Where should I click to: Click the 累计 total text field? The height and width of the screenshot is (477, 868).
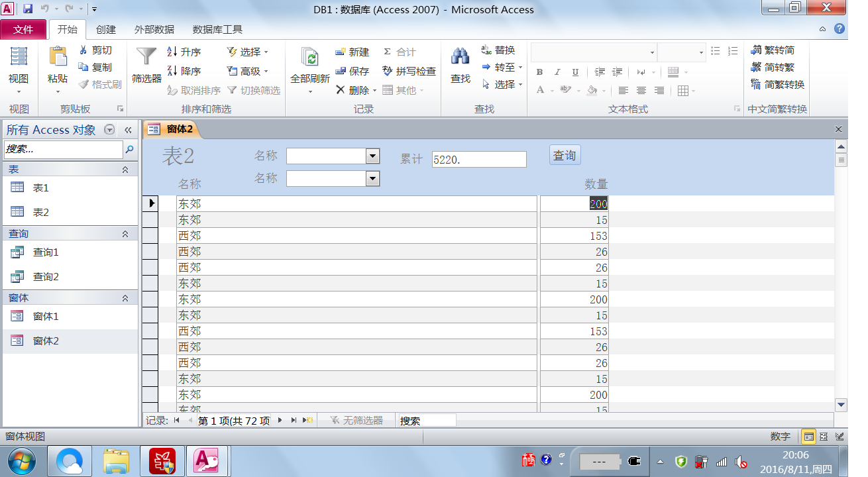478,160
